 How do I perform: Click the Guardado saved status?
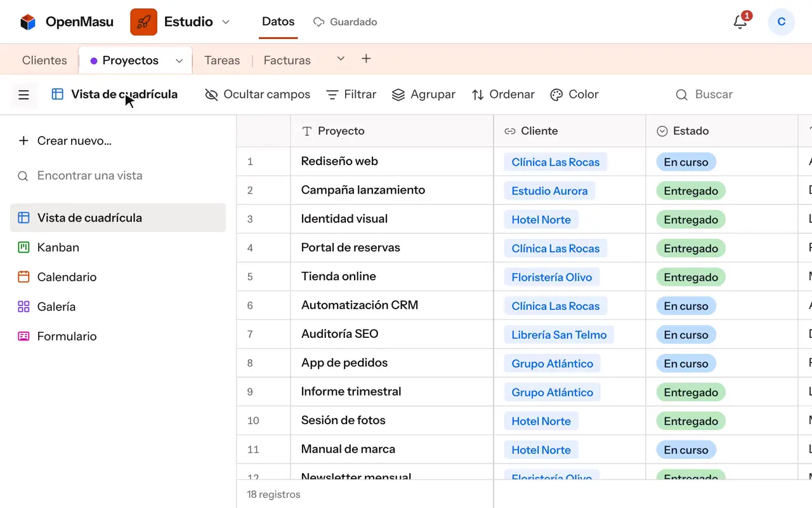345,22
